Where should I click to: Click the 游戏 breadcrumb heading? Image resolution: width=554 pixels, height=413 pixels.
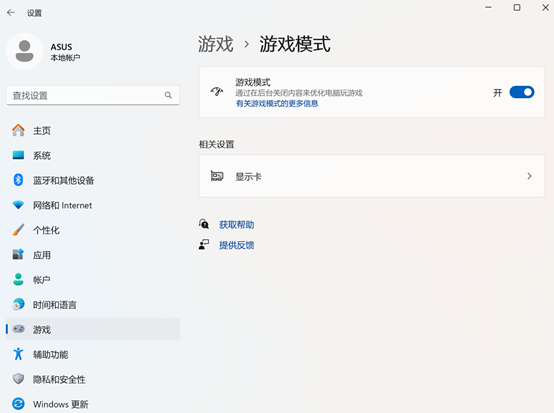pos(216,44)
